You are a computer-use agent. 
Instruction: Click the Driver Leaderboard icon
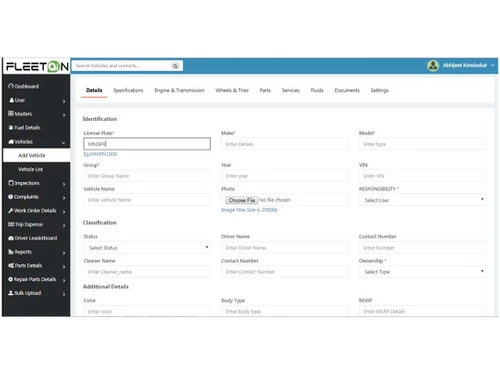pyautogui.click(x=11, y=238)
